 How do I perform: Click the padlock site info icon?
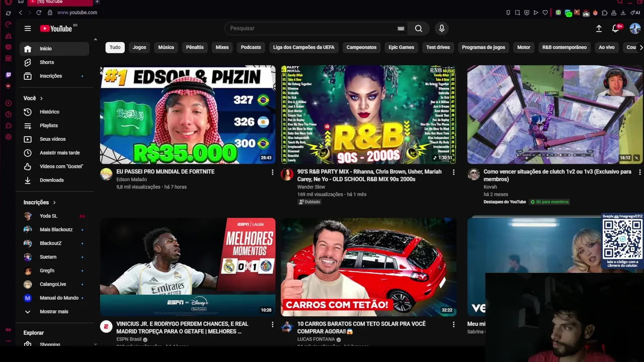coord(50,13)
